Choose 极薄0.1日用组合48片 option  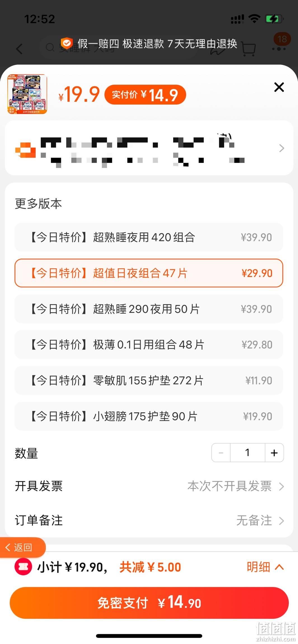pos(149,345)
